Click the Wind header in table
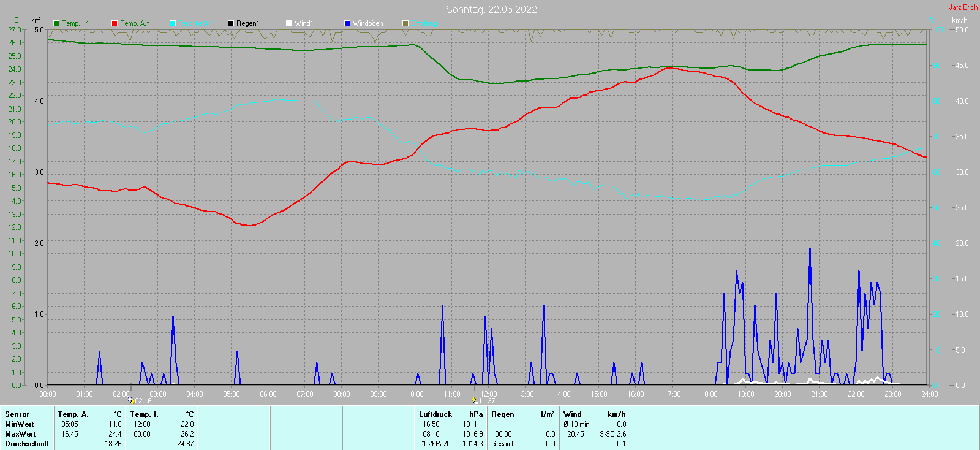This screenshot has height=450, width=980. click(573, 414)
